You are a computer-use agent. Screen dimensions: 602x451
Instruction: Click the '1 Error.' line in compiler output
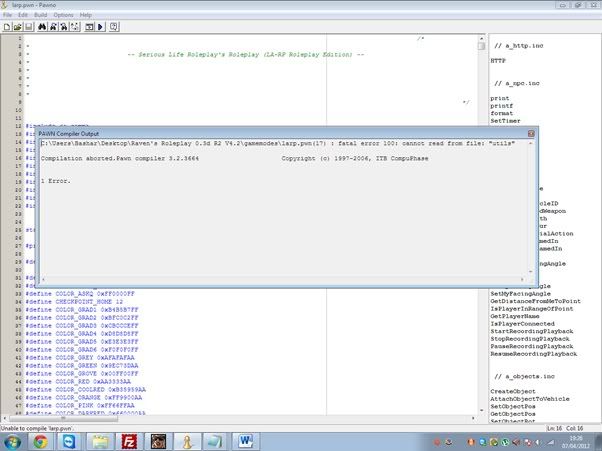[56, 181]
